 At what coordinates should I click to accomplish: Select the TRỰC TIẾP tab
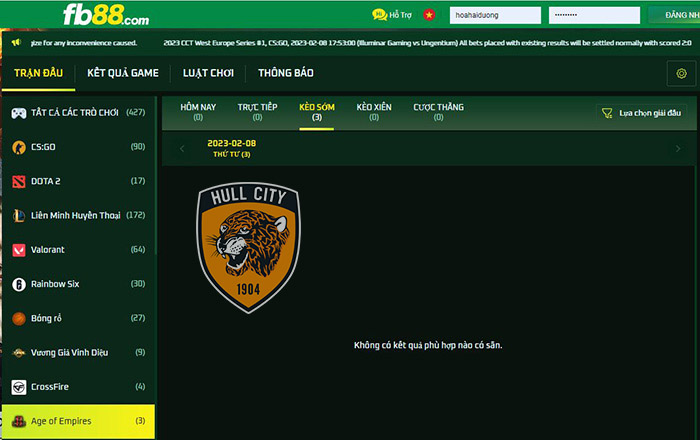(257, 112)
